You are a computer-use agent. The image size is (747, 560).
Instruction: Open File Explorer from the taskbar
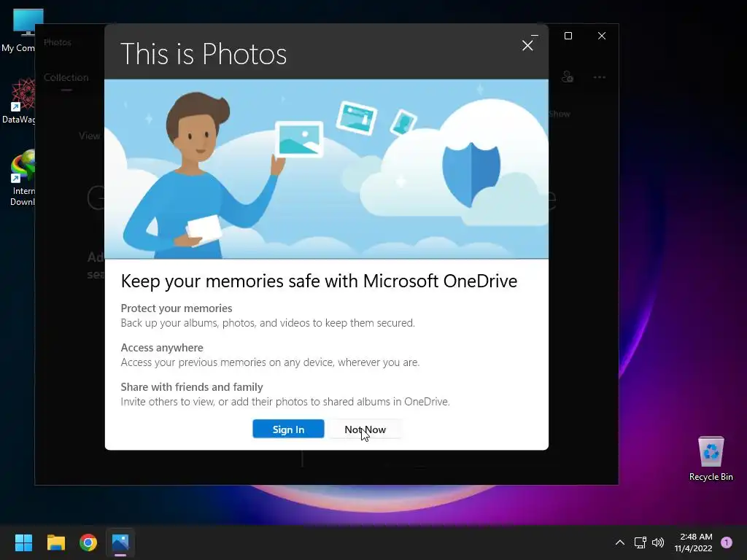point(55,542)
